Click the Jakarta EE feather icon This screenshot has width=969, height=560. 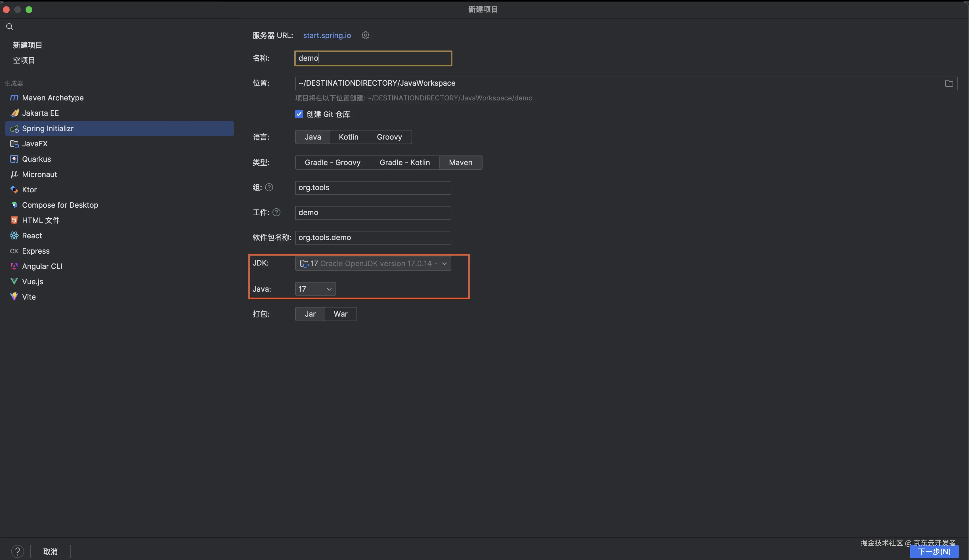pos(14,113)
